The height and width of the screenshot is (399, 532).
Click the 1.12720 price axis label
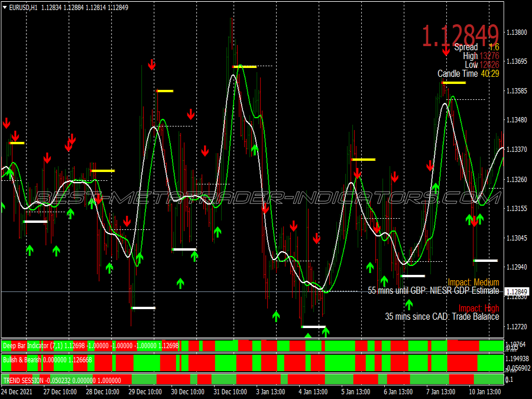click(517, 327)
